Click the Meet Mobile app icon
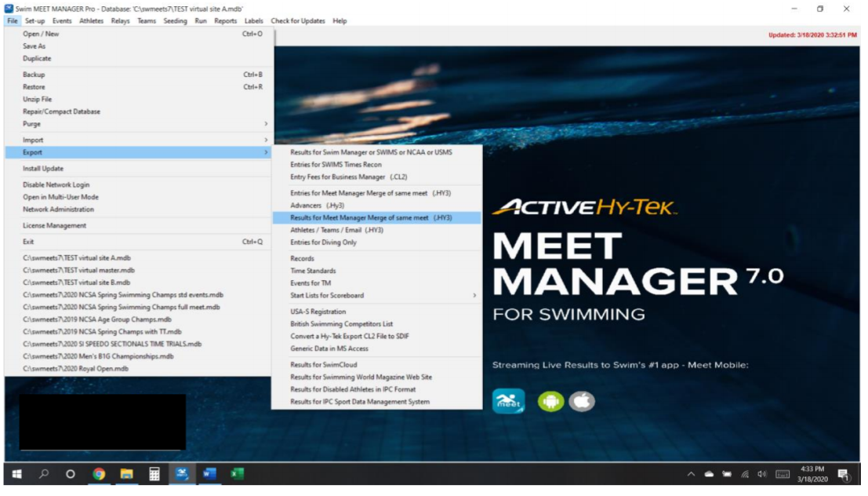The width and height of the screenshot is (868, 496). pos(508,401)
